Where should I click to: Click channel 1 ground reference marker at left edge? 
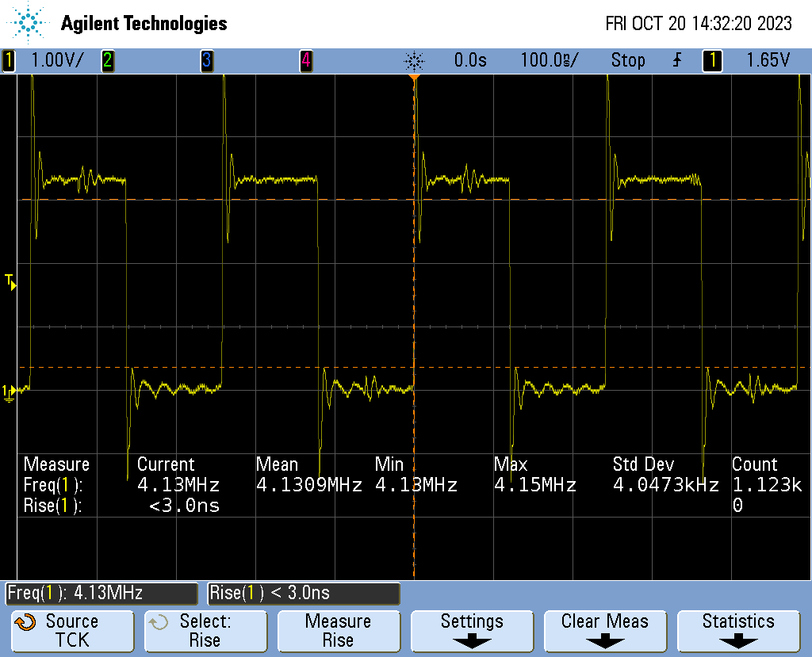point(9,391)
